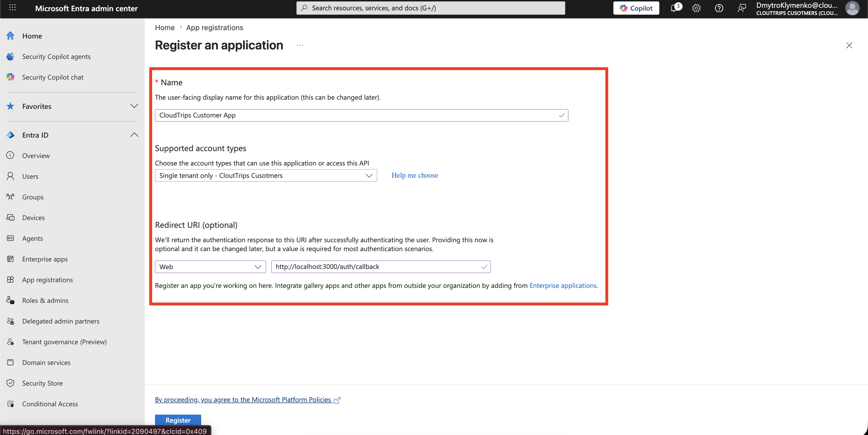Screen dimensions: 868x435
Task: Go to the App registrations breadcrumb
Action: pos(215,27)
